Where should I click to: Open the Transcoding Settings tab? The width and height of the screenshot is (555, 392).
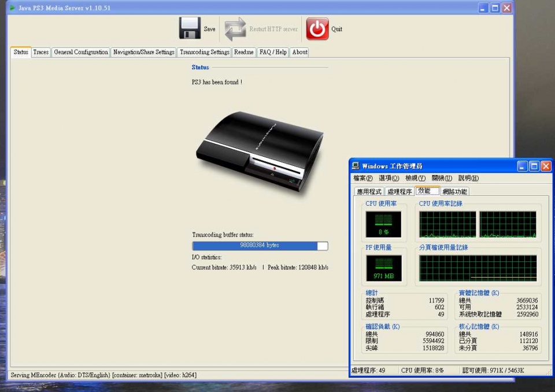pos(204,52)
